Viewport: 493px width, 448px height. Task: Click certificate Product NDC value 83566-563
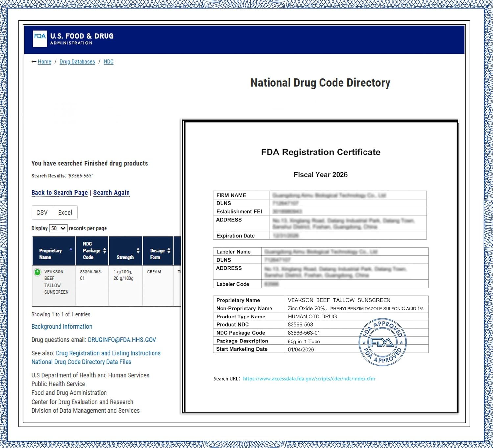pos(300,325)
